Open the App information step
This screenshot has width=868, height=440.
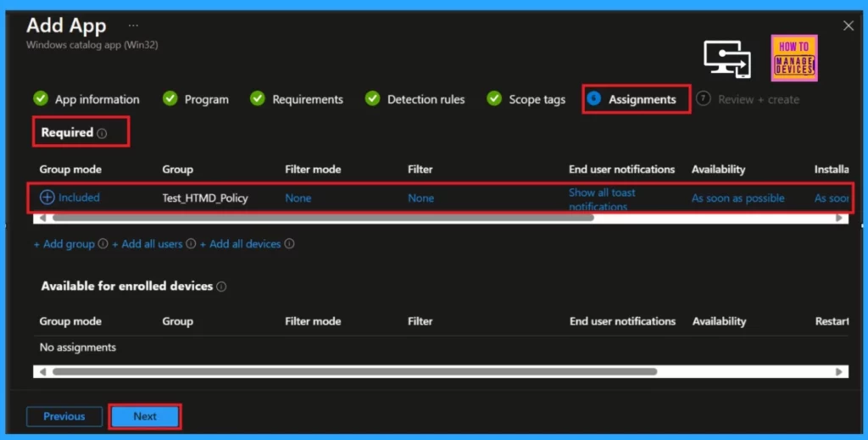tap(87, 99)
